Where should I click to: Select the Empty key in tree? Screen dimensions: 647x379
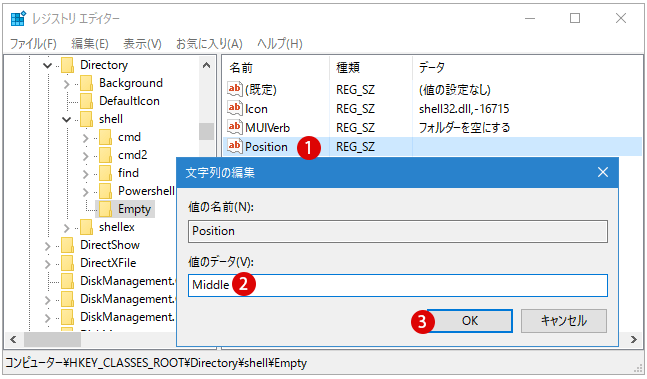point(134,209)
